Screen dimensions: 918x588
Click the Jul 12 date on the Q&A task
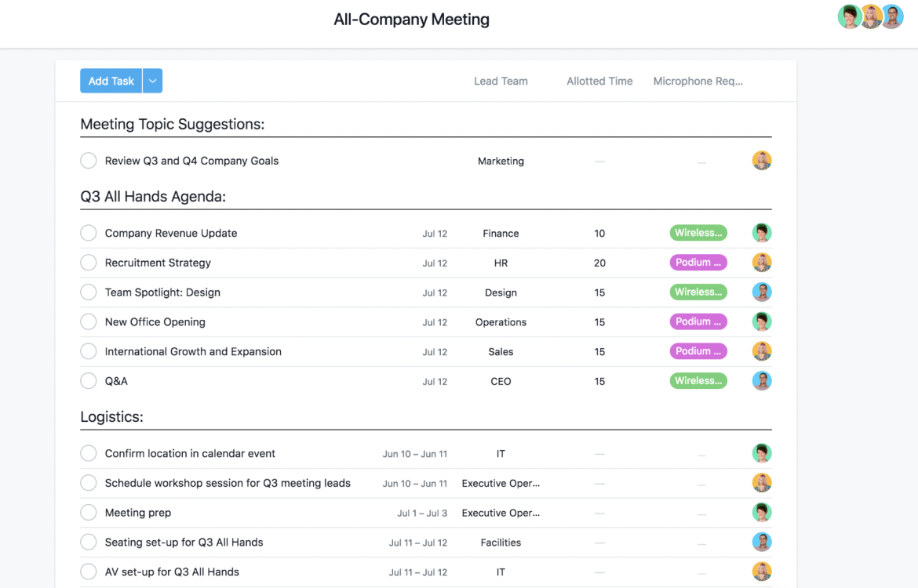pos(435,381)
